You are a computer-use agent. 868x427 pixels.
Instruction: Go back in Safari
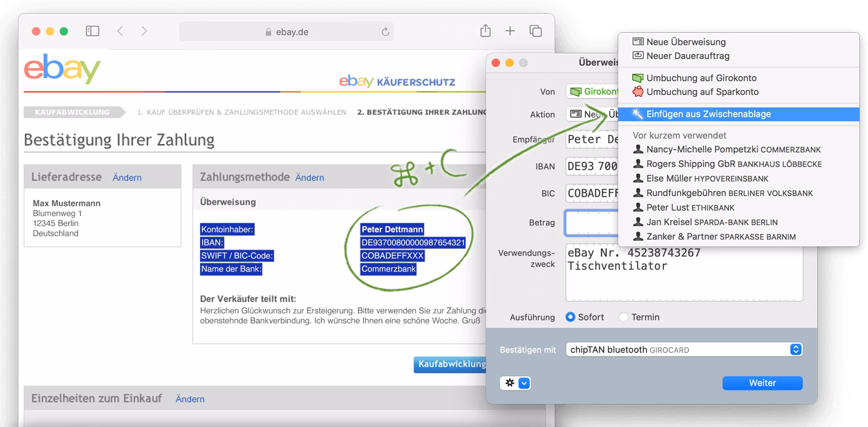(x=120, y=31)
